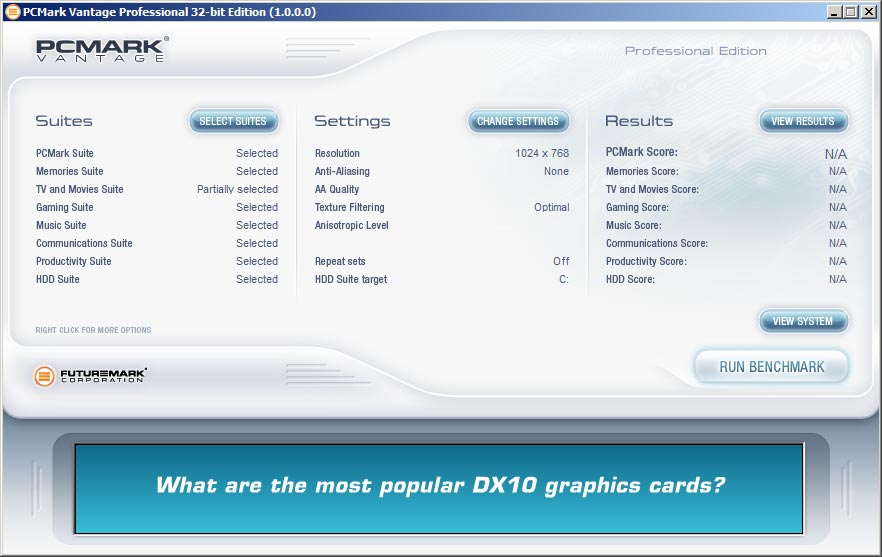Close the PCMark Vantage window
The height and width of the screenshot is (557, 882).
[869, 12]
